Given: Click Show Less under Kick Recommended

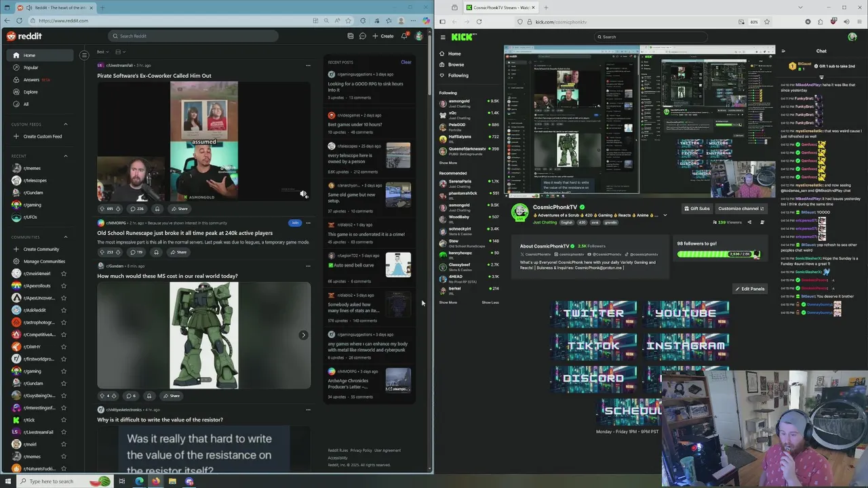Looking at the screenshot, I should pyautogui.click(x=490, y=302).
